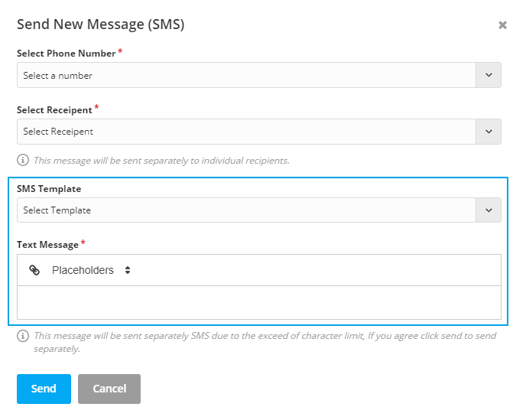Click the Select Receipent field
Viewport: 513px width, 420px height.
pyautogui.click(x=246, y=132)
